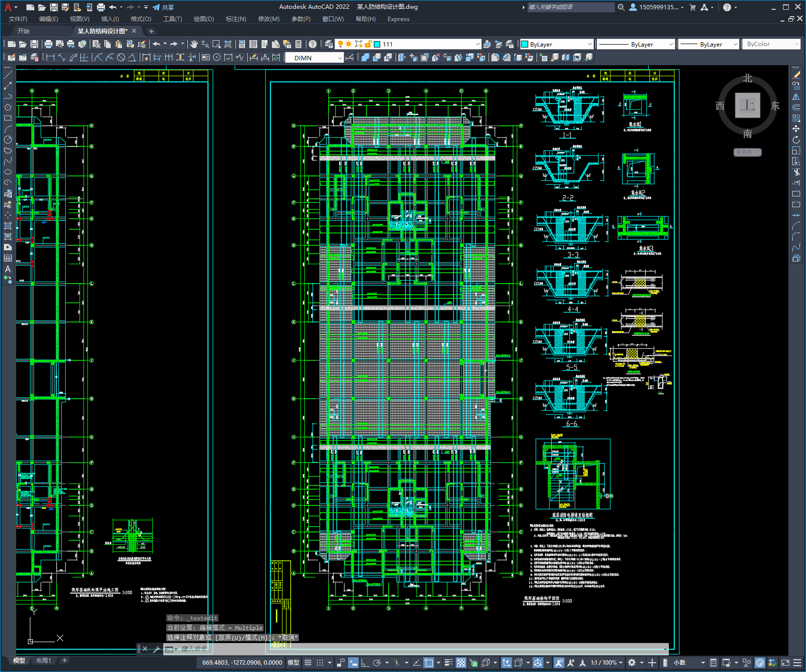Toggle Ortho mode in status bar
The height and width of the screenshot is (672, 806).
click(x=365, y=663)
